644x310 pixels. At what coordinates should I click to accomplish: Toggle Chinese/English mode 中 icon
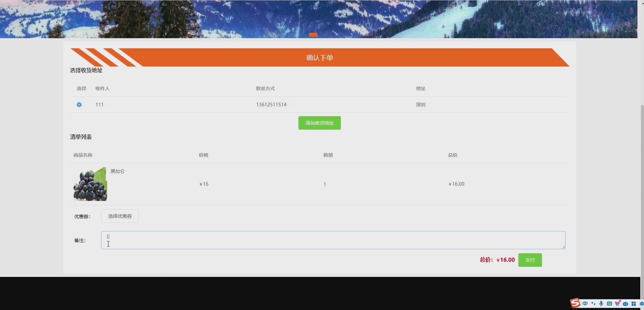(x=585, y=304)
